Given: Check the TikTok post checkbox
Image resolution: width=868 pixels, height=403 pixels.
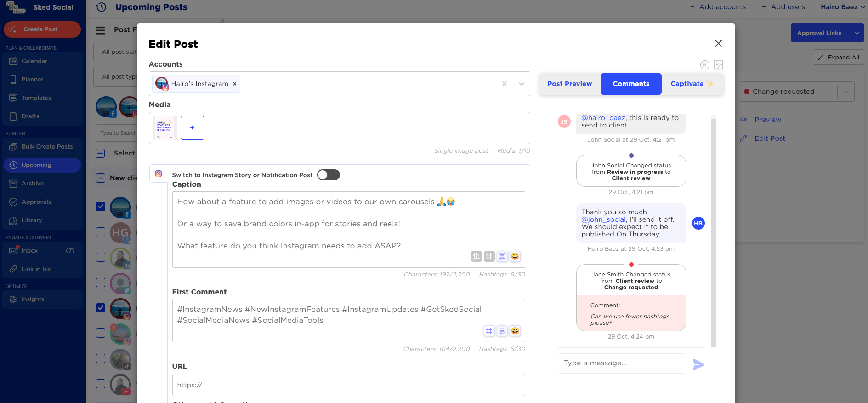Looking at the screenshot, I should click(x=101, y=358).
